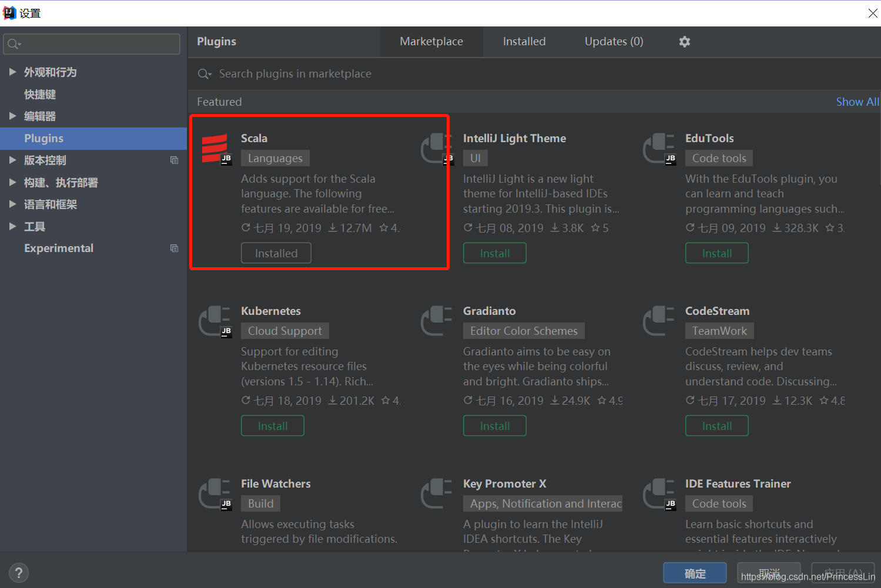Click the IntelliJ Light Theme plugin icon
Viewport: 881px width, 588px height.
point(437,149)
